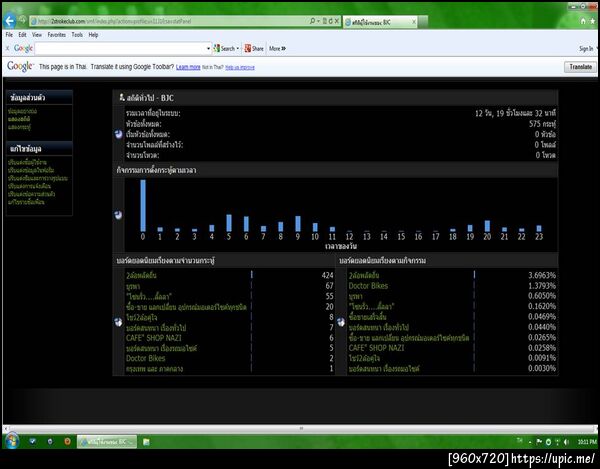The height and width of the screenshot is (469, 600).
Task: Click inside the Google Toolbar search field
Action: (x=120, y=49)
